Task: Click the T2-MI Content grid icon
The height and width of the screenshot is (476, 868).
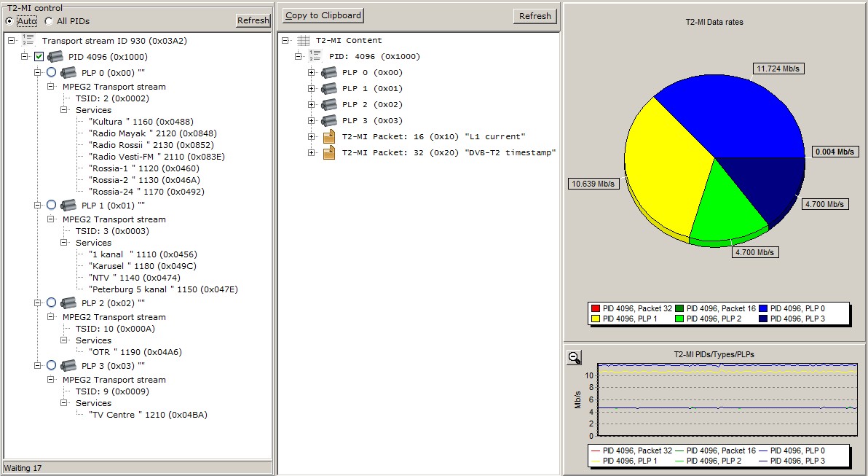Action: click(303, 41)
